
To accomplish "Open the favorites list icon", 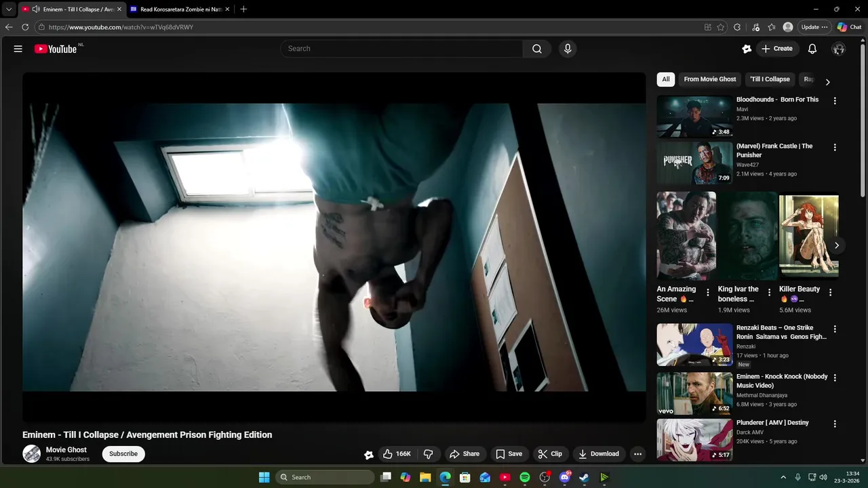I will point(772,27).
